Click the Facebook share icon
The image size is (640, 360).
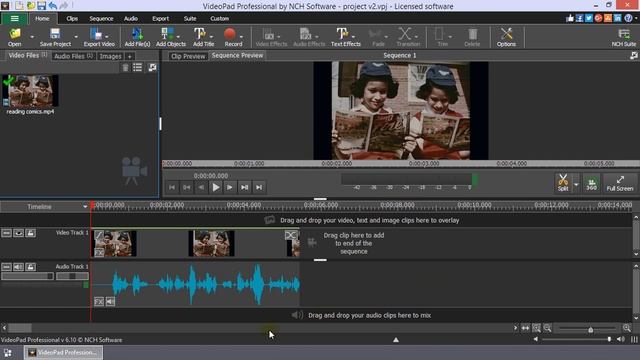pyautogui.click(x=579, y=18)
